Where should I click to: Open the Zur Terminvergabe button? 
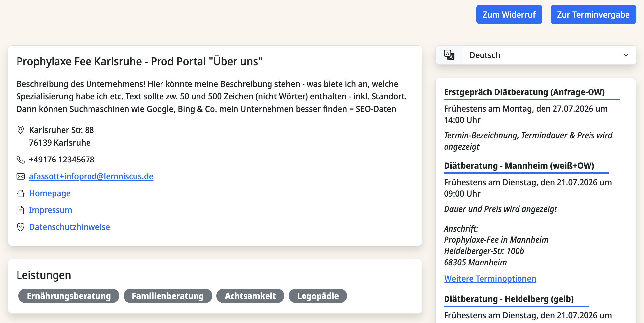pos(593,15)
